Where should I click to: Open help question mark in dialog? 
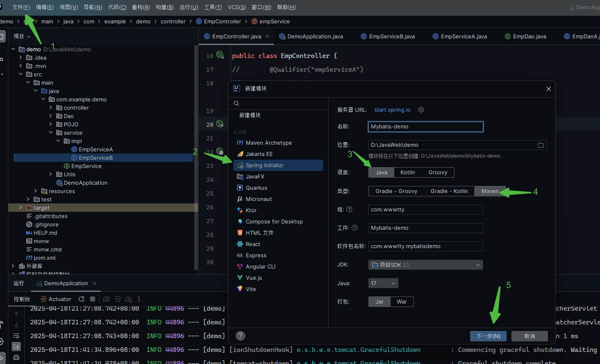pyautogui.click(x=240, y=336)
